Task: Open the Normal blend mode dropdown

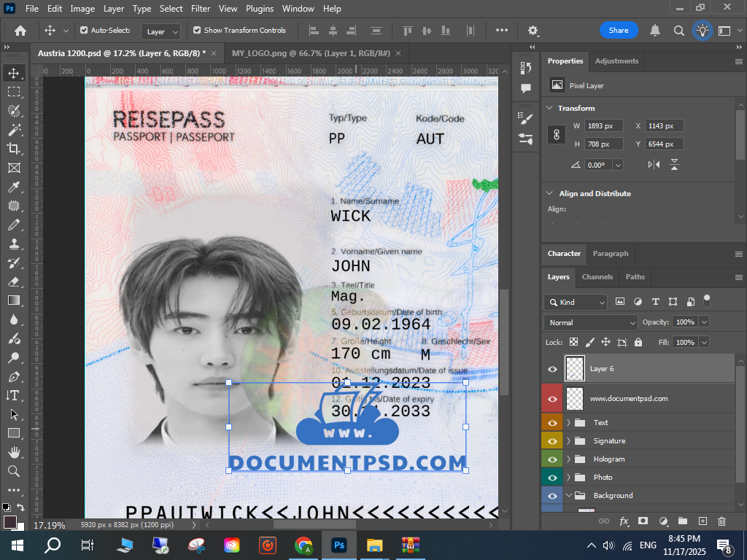Action: 591,322
